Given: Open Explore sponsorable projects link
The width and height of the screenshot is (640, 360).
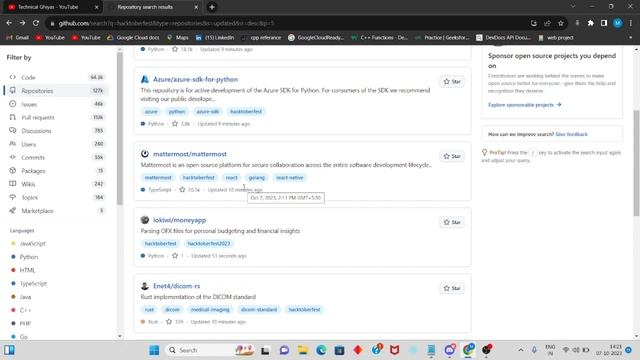Looking at the screenshot, I should (524, 105).
